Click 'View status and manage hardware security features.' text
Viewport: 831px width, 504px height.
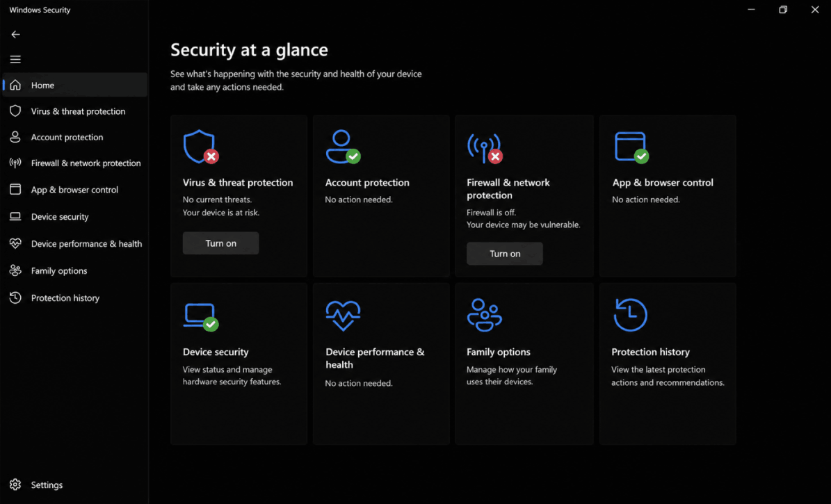pos(232,375)
